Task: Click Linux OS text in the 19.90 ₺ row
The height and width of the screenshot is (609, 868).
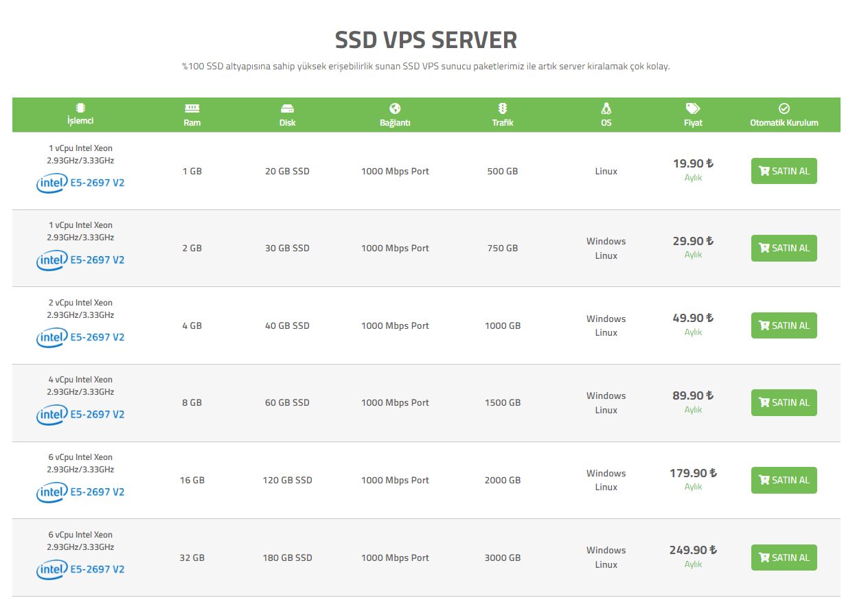Action: pos(606,171)
